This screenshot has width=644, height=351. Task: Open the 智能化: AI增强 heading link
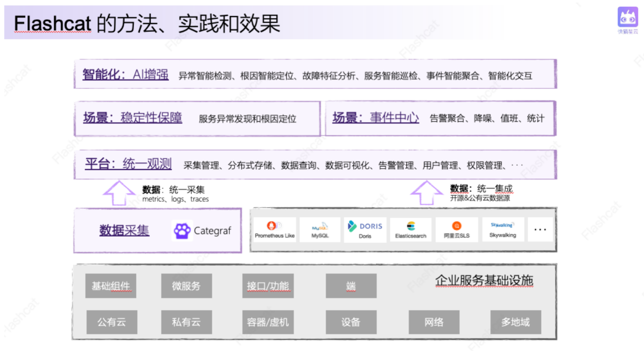click(125, 74)
